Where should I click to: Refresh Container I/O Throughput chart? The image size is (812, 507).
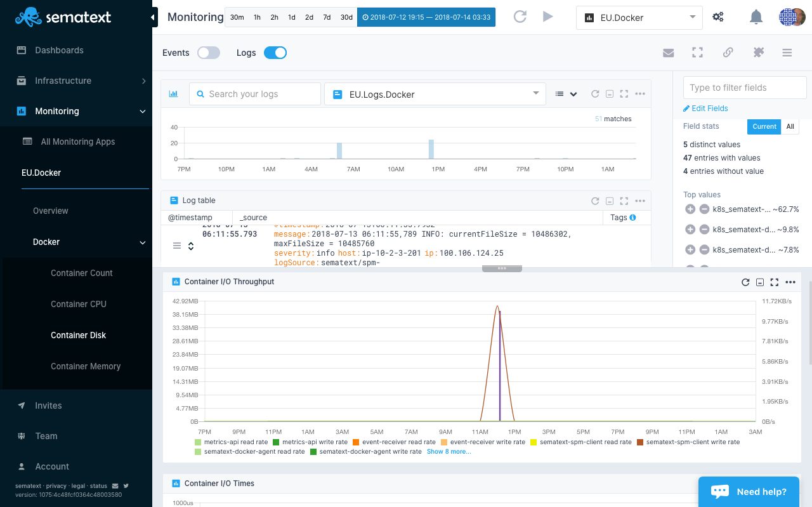pyautogui.click(x=745, y=282)
